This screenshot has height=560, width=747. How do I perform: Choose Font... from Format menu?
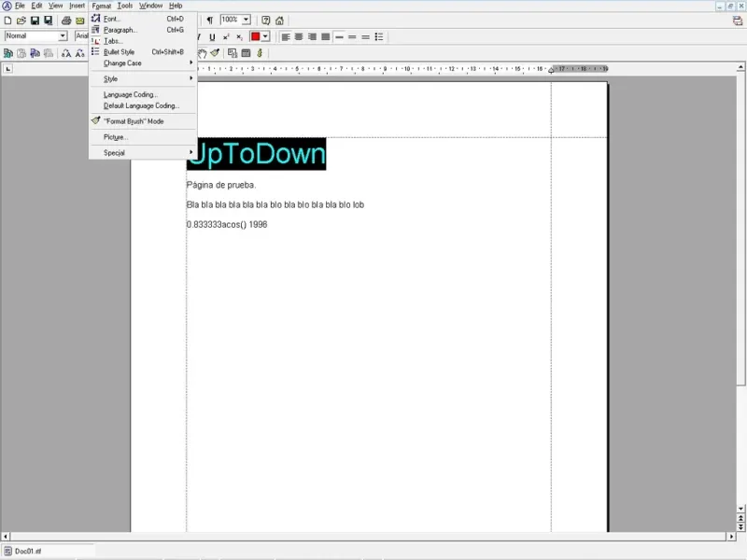click(x=143, y=19)
